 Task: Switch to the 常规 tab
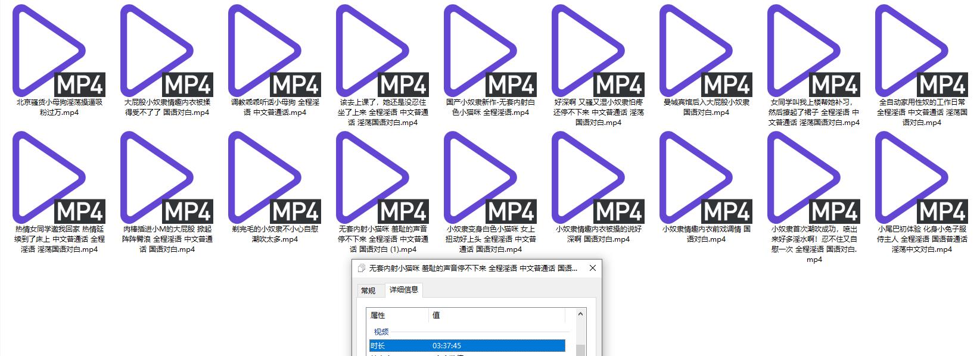pyautogui.click(x=368, y=291)
